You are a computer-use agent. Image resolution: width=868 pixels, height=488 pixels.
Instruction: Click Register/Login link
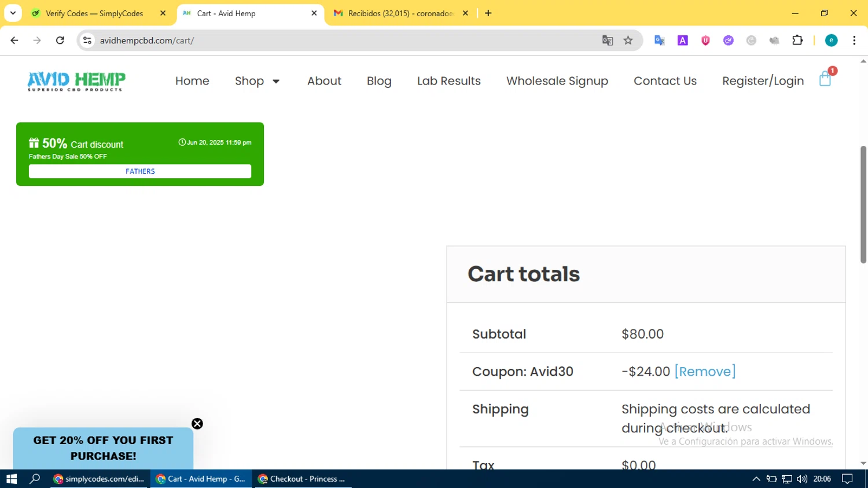tap(763, 81)
